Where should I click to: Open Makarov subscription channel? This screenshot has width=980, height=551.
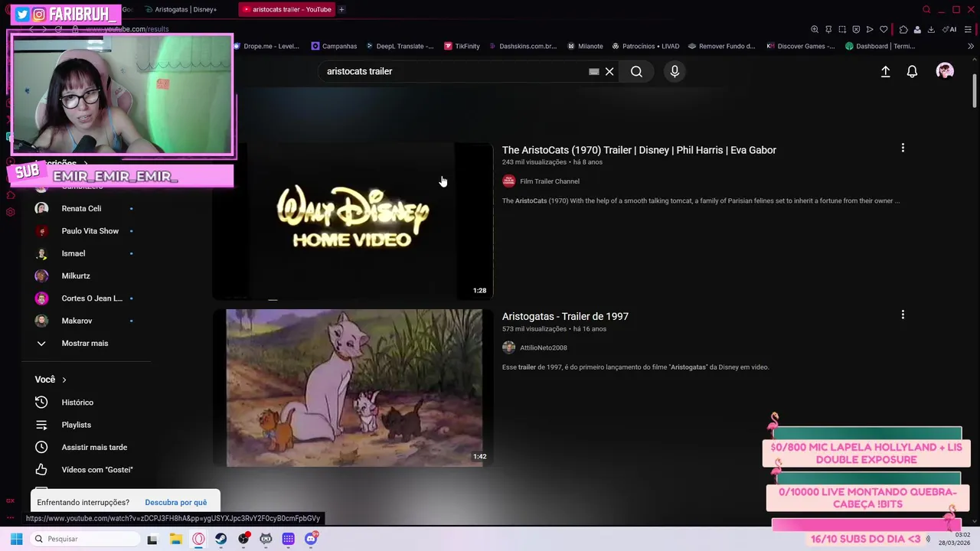77,321
